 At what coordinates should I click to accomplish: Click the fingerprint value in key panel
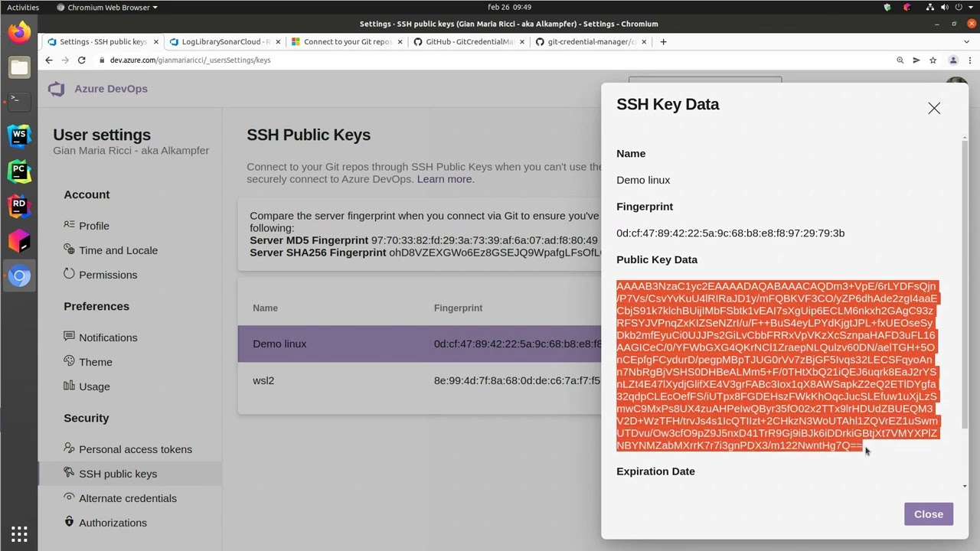(x=730, y=233)
